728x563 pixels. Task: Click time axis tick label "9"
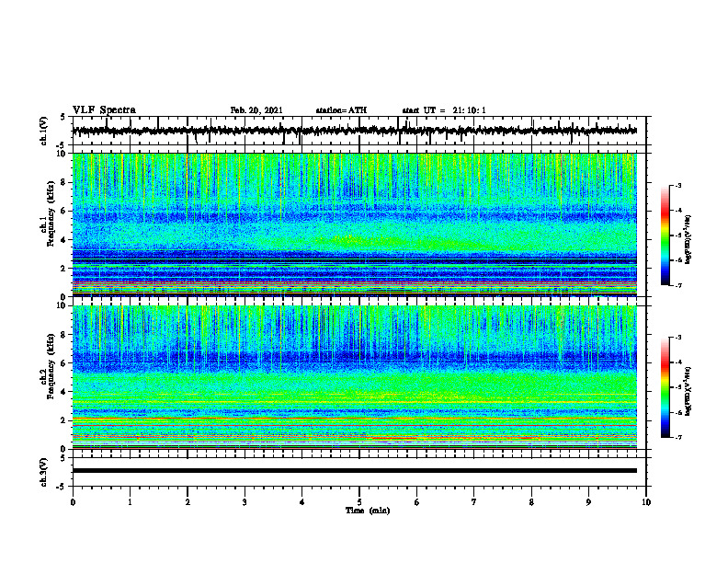click(588, 502)
